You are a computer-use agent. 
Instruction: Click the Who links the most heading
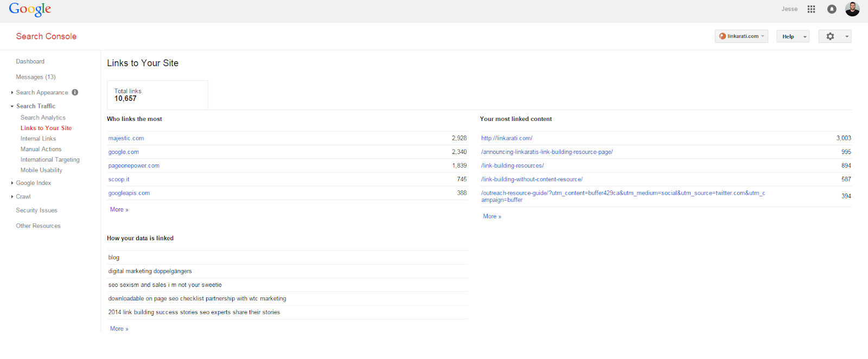point(135,119)
